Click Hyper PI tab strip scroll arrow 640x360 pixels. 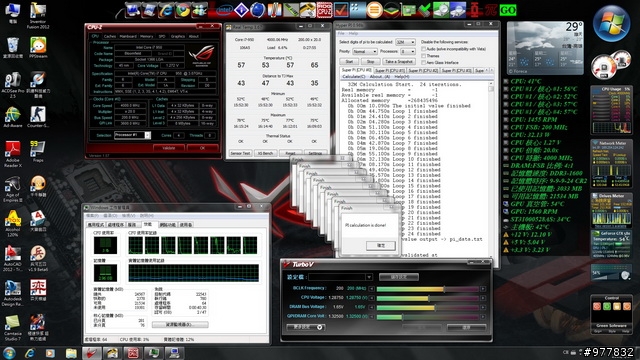coord(491,70)
